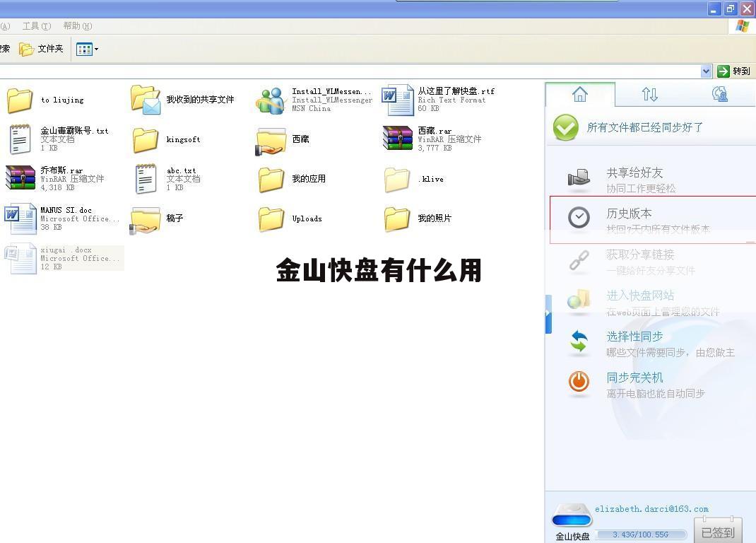Click the 历史版本 clock icon
Viewport: 756px width, 543px height.
pyautogui.click(x=579, y=217)
